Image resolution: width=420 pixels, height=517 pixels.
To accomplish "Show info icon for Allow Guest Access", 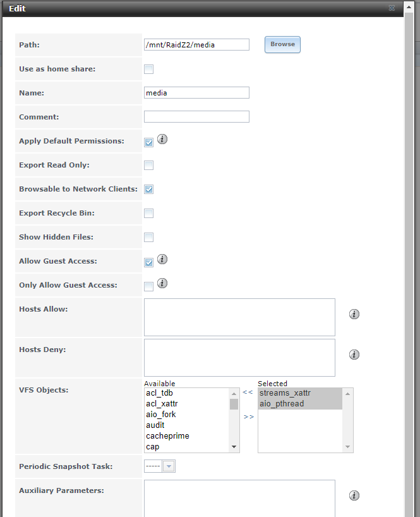I will click(162, 259).
